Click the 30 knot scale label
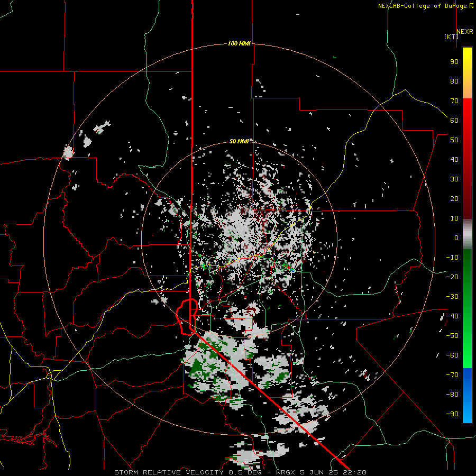Screen dimensions: 476x476 [x=454, y=179]
